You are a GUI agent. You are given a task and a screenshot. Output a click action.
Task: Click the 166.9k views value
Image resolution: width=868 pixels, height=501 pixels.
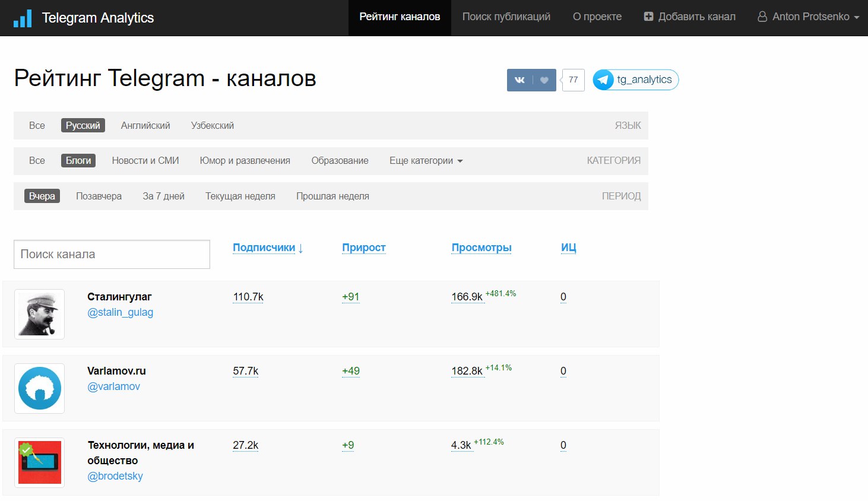coord(467,297)
